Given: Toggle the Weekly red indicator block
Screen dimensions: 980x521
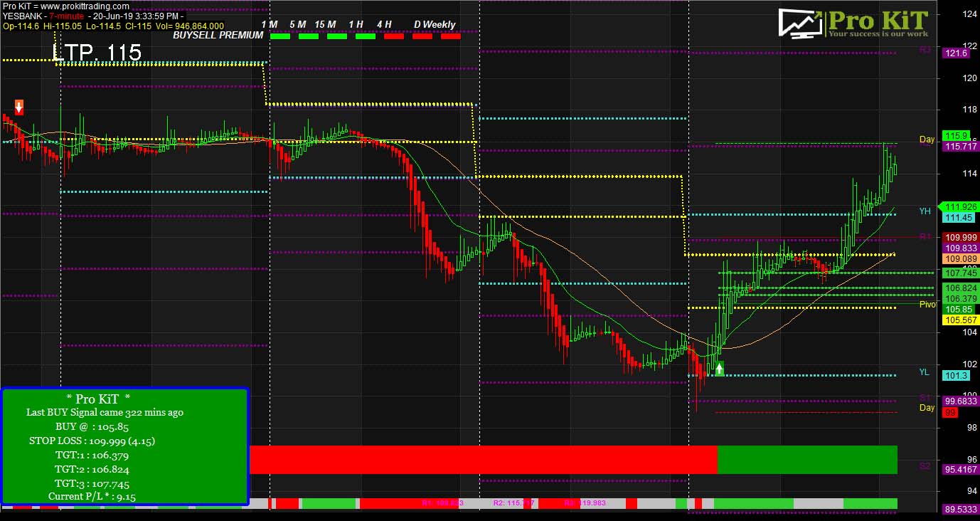Looking at the screenshot, I should click(451, 35).
